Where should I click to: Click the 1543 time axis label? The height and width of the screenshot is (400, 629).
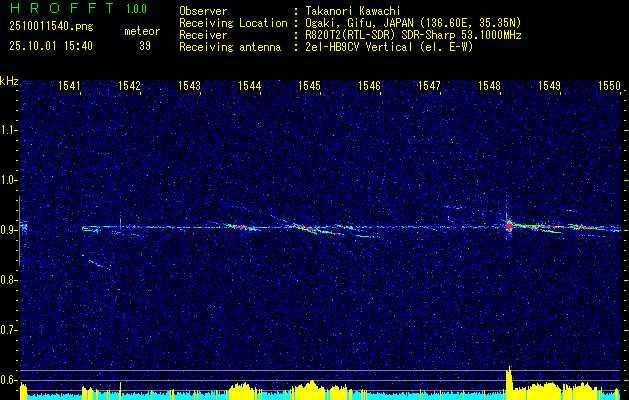[x=189, y=85]
